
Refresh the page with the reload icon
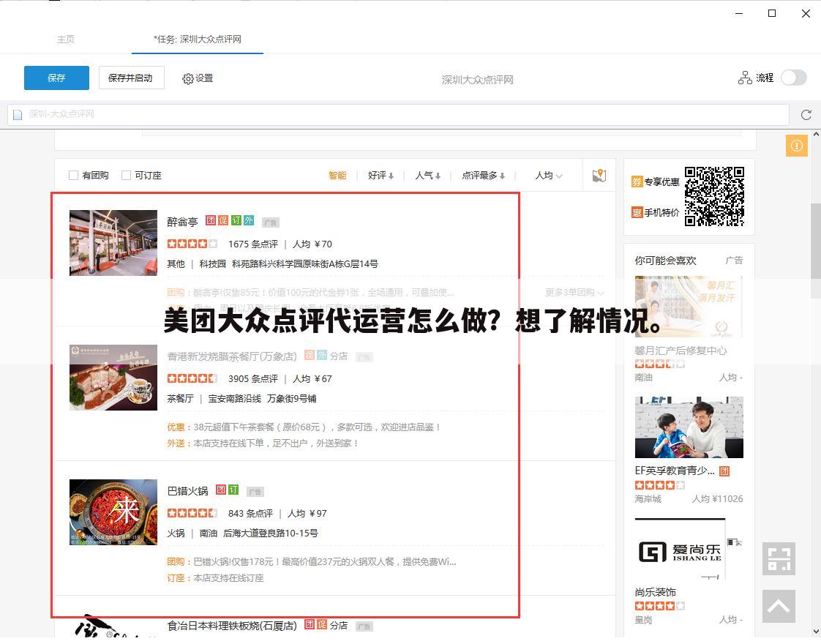(x=806, y=115)
